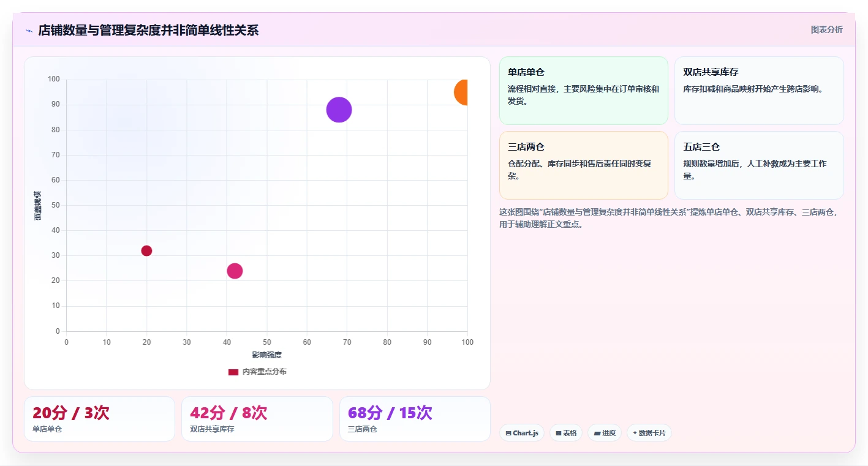The height and width of the screenshot is (466, 868).
Task: Click the 仓配分配、库存同步 description text
Action: pyautogui.click(x=579, y=170)
